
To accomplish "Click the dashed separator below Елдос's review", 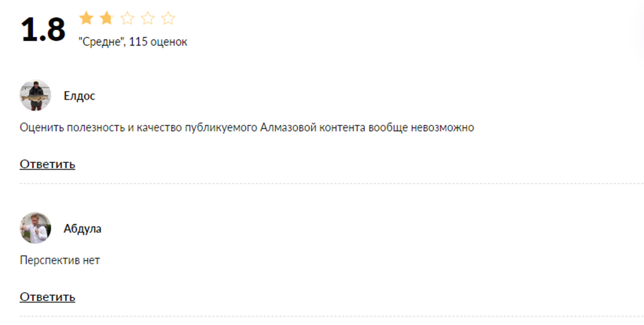I will point(322,184).
